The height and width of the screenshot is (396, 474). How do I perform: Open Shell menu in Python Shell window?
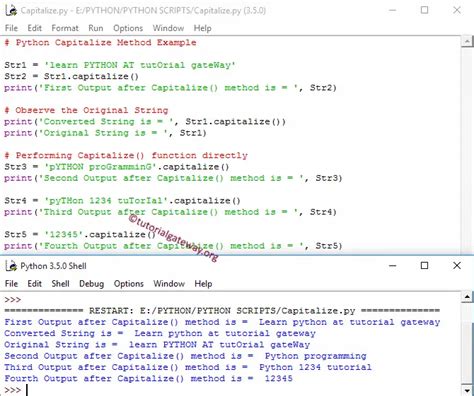pyautogui.click(x=60, y=284)
